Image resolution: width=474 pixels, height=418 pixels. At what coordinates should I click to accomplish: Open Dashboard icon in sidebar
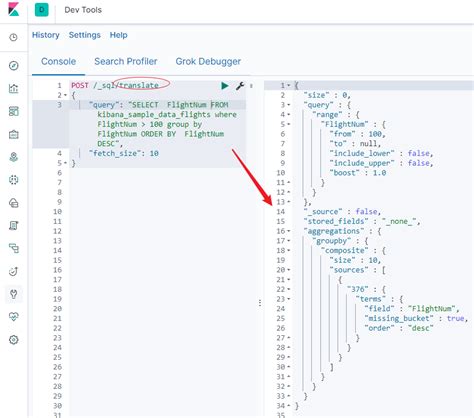(x=14, y=111)
